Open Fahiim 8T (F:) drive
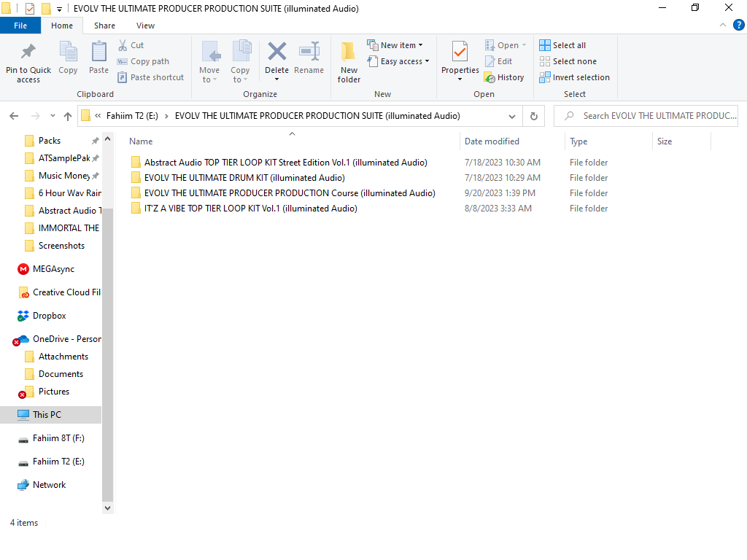This screenshot has width=747, height=560. click(x=58, y=438)
